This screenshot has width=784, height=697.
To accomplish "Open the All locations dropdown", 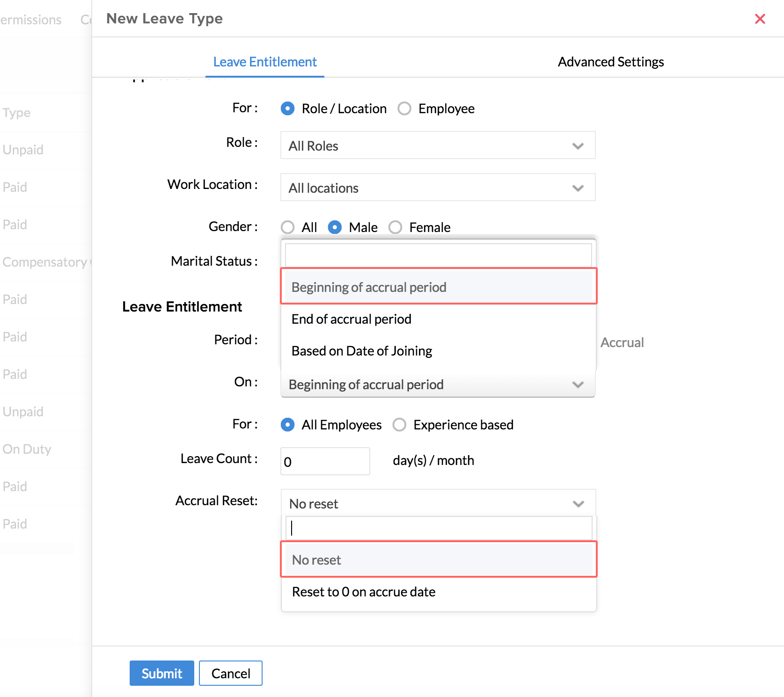I will tap(438, 188).
